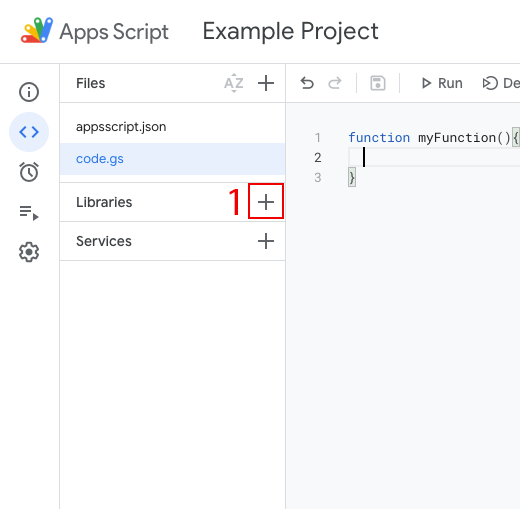
Task: Sort files alphabetically with AZ icon
Action: tap(234, 83)
